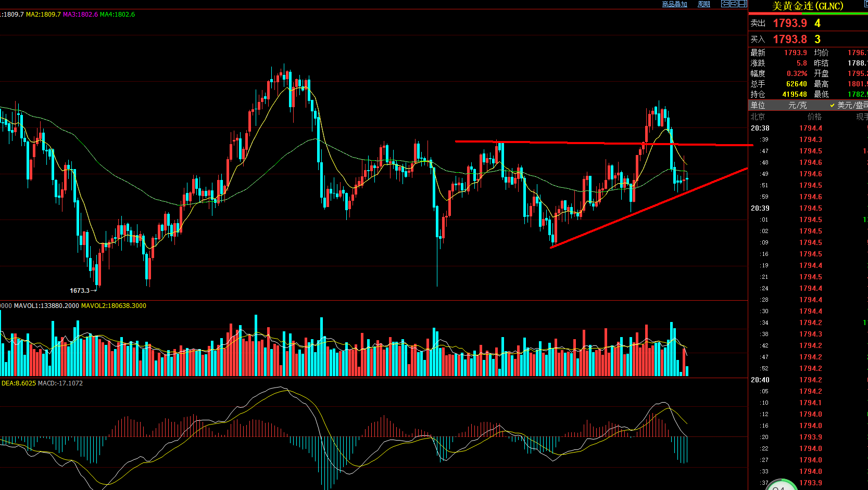Select the 元/克 unit option
Viewport: 868px width, 490px height.
[797, 105]
